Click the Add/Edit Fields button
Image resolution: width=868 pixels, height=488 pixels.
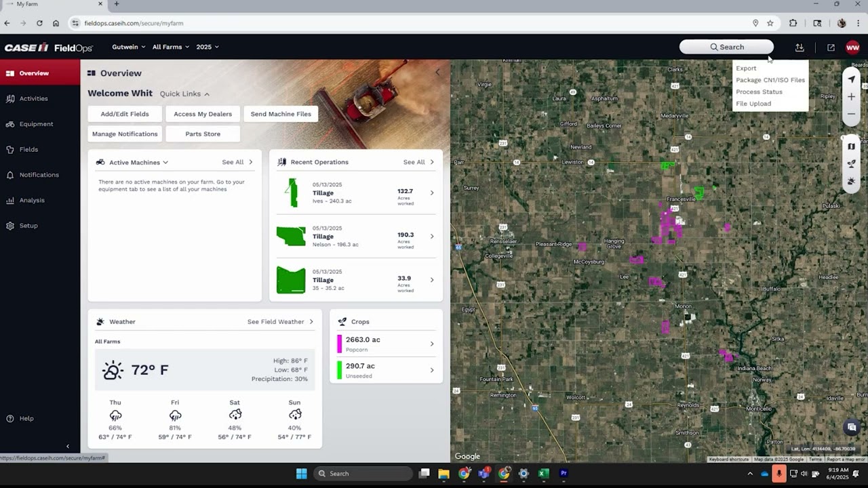click(x=125, y=114)
